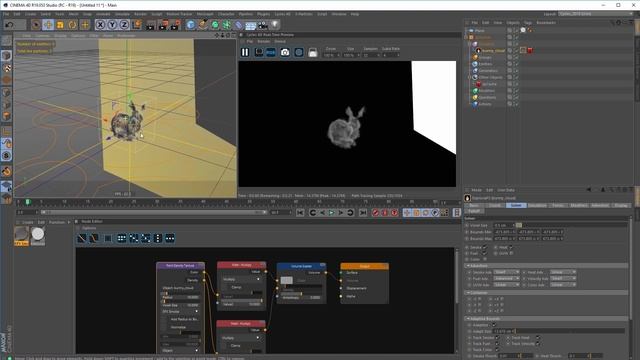Toggle the Track Smoke checkbox

click(x=497, y=338)
